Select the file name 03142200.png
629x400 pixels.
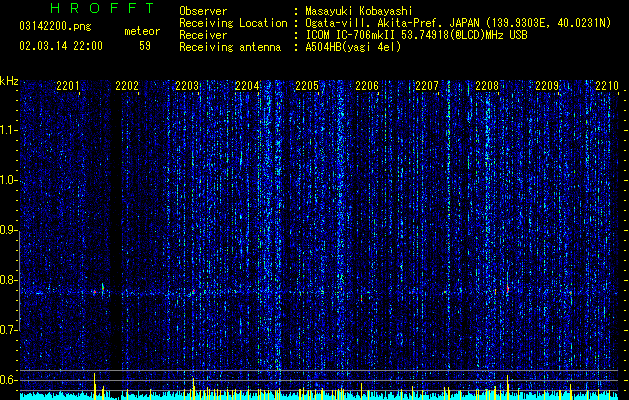(x=55, y=27)
